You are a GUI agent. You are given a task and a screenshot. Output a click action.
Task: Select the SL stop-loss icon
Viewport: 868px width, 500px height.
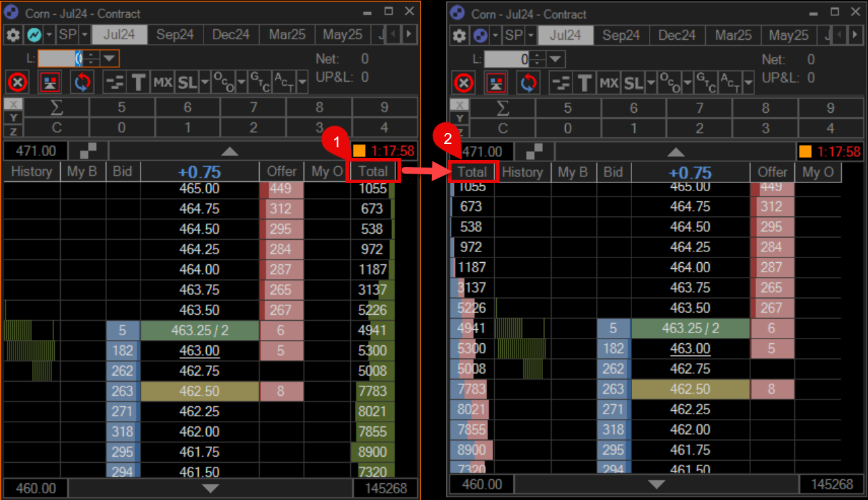(x=187, y=81)
